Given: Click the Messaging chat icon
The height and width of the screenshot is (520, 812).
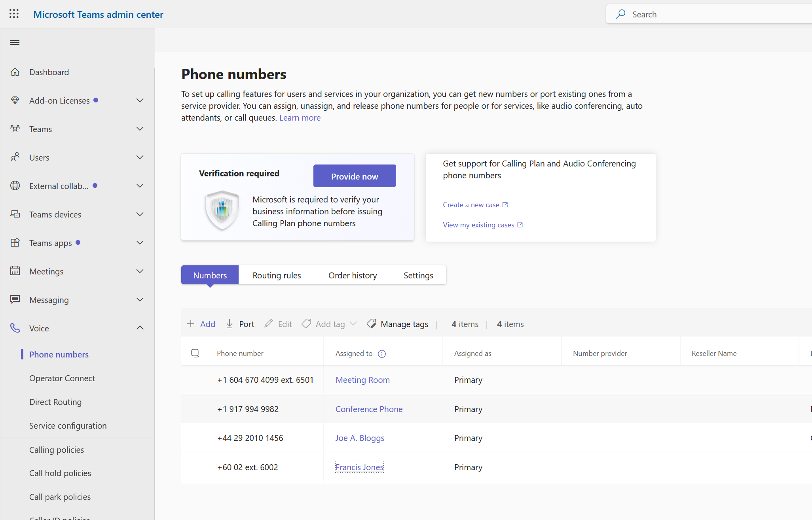Looking at the screenshot, I should pyautogui.click(x=15, y=300).
